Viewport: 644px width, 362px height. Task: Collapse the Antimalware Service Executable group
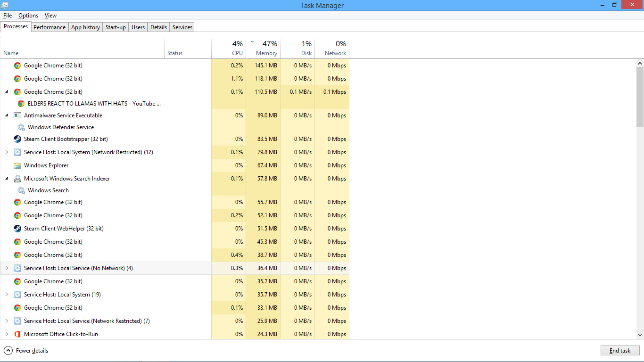click(x=7, y=115)
